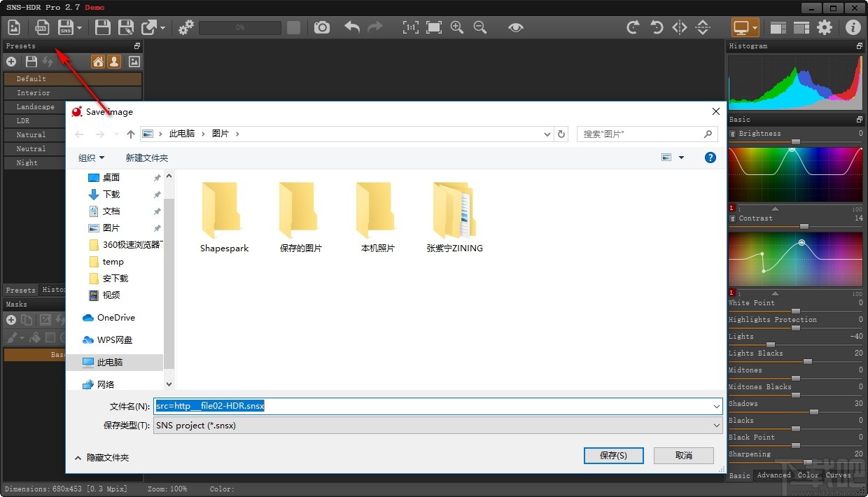868x497 pixels.
Task: Switch to the Curves tab
Action: click(x=838, y=475)
